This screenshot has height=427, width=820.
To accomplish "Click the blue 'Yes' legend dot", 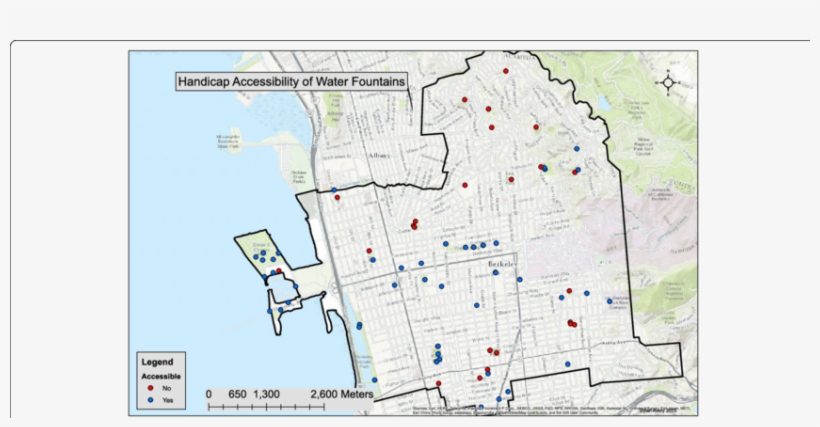I will [x=151, y=400].
